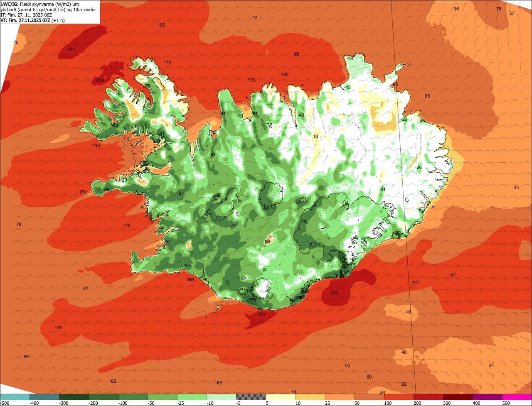The height and width of the screenshot is (406, 532).
Task: Click the map value '33'
Action: pos(516,188)
